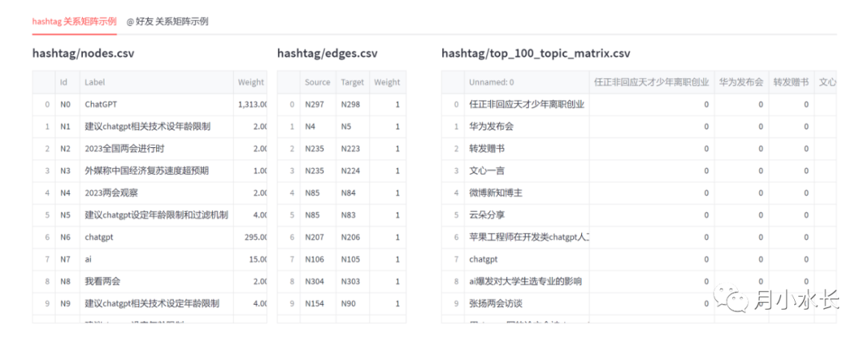This screenshot has width=868, height=338.
Task: Select the 建议chatgpt相关技术设年龄限制 cell
Action: pyautogui.click(x=156, y=126)
